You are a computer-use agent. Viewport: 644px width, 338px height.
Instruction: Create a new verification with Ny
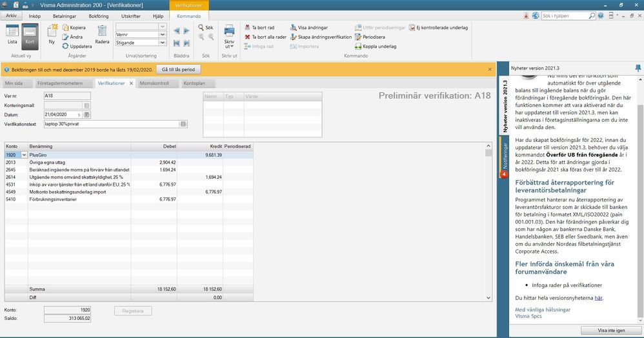(x=52, y=34)
